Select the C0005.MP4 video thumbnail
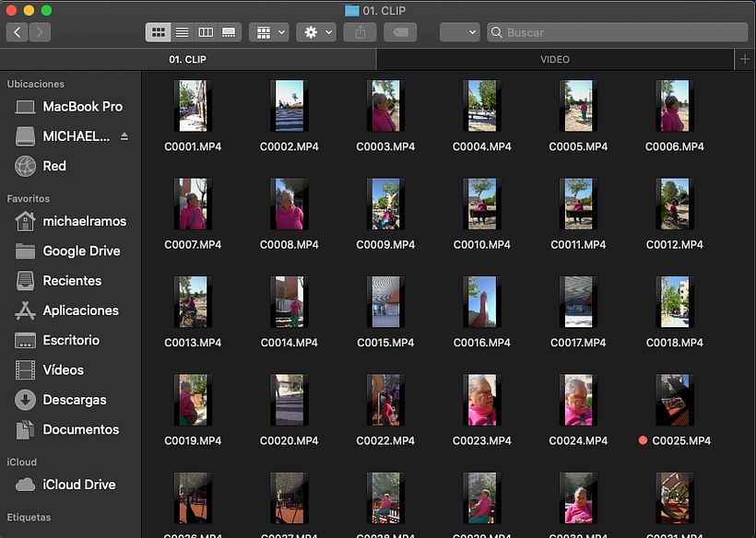 [579, 106]
